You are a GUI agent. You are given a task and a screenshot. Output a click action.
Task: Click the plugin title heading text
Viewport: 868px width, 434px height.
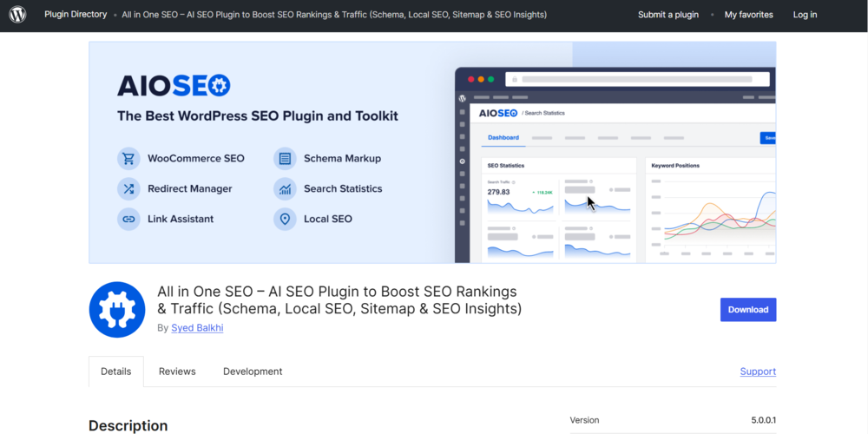[339, 299]
